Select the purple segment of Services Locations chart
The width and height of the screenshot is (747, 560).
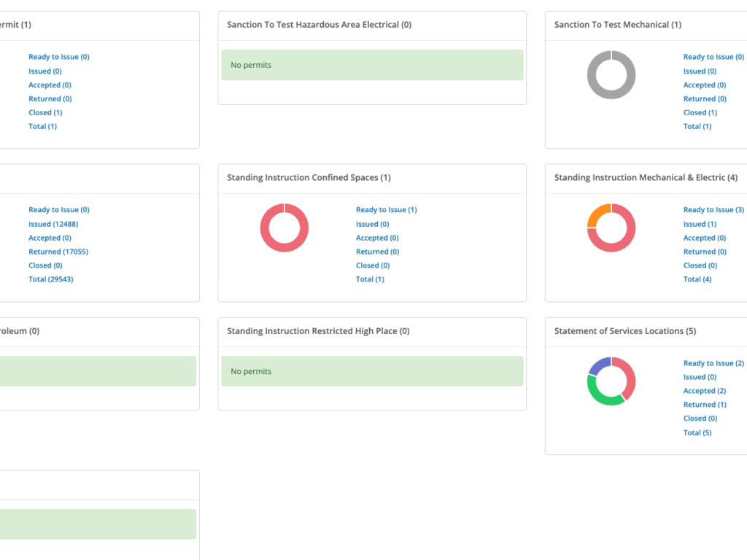tap(598, 366)
